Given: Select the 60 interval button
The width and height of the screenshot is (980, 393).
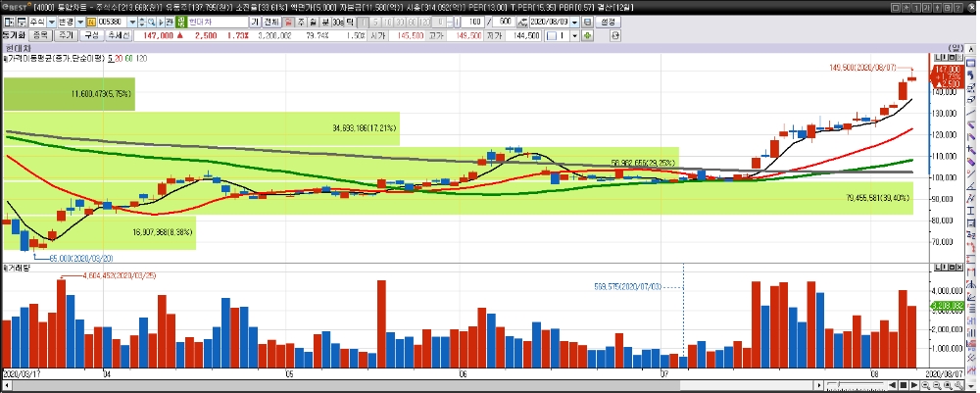Looking at the screenshot, I should pyautogui.click(x=412, y=22).
